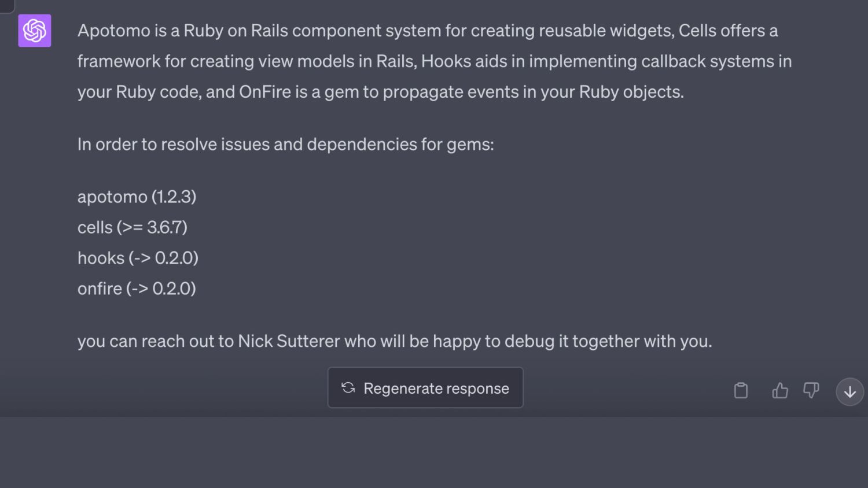The height and width of the screenshot is (488, 868).
Task: Click 'debug it together with you' text
Action: point(608,341)
